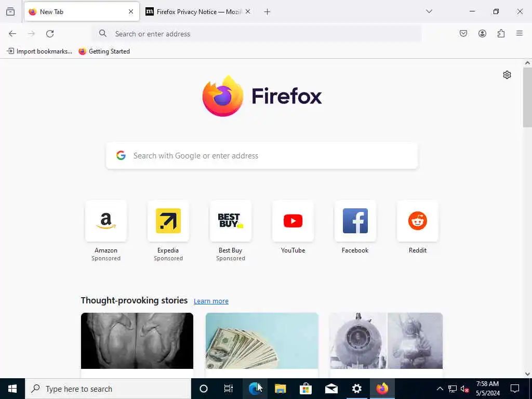Close the New Tab tab
532x399 pixels.
click(x=131, y=11)
